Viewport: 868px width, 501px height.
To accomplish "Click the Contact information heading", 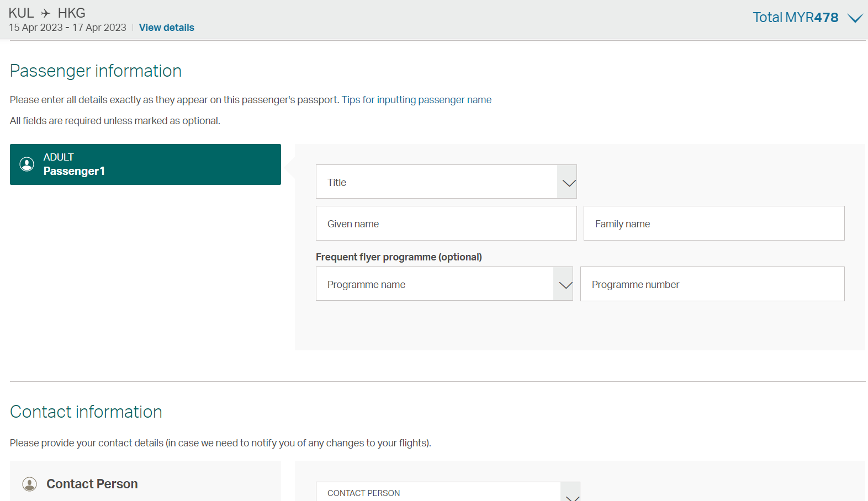I will coord(86,412).
